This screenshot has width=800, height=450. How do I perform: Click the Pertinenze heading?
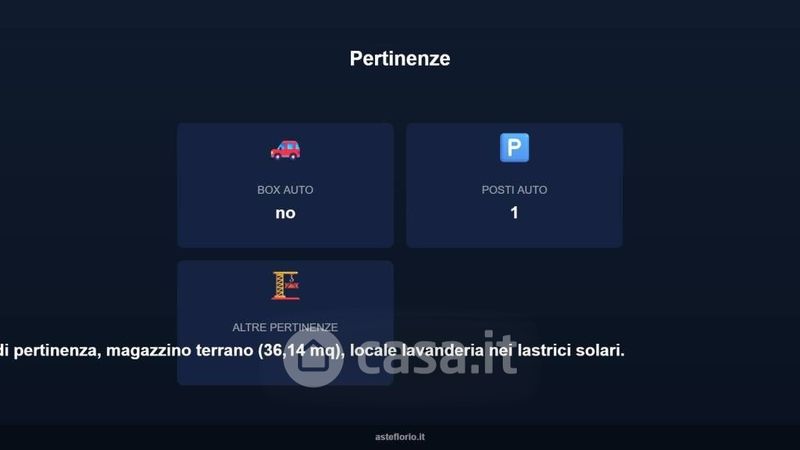(400, 58)
